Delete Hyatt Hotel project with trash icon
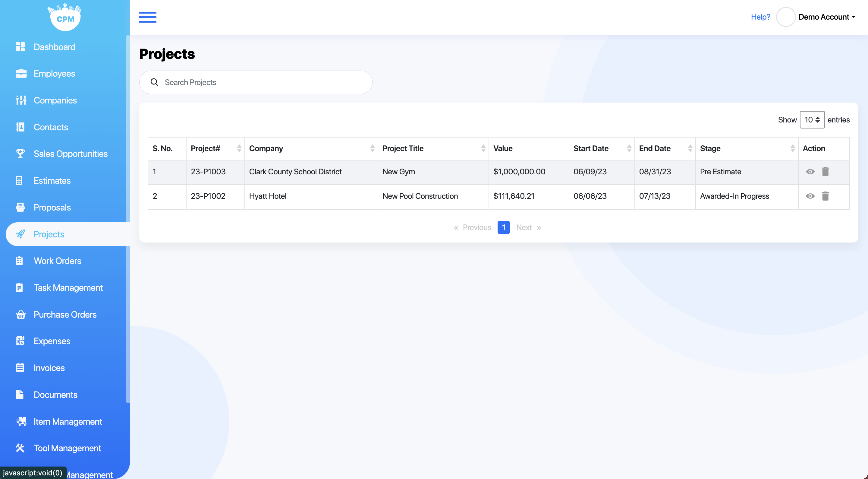The width and height of the screenshot is (868, 479). click(825, 196)
